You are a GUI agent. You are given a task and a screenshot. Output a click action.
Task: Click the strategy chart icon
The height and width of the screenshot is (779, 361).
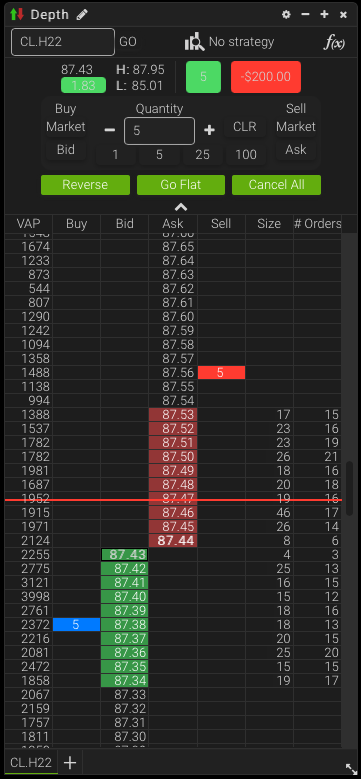tap(194, 42)
